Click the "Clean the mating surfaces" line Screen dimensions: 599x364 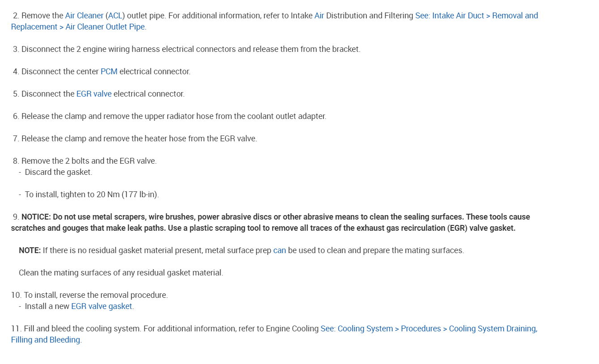point(121,273)
